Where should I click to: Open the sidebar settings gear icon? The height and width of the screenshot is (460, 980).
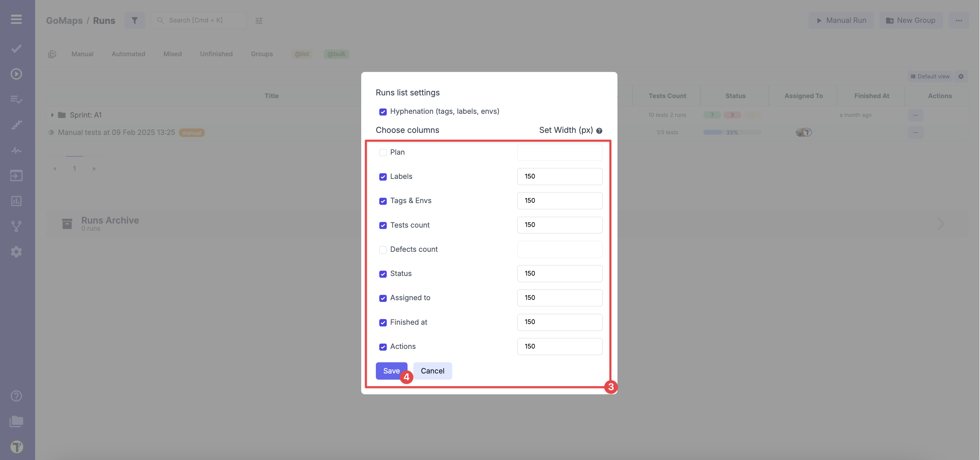(16, 251)
